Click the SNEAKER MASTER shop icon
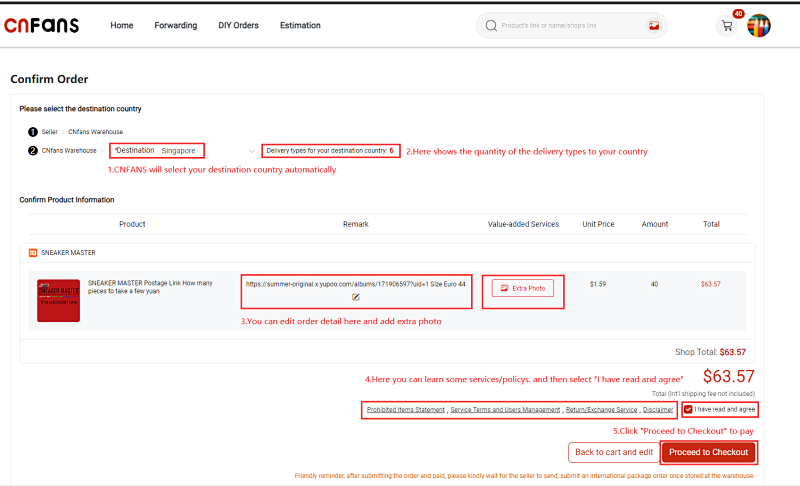800x486 pixels. tap(33, 253)
